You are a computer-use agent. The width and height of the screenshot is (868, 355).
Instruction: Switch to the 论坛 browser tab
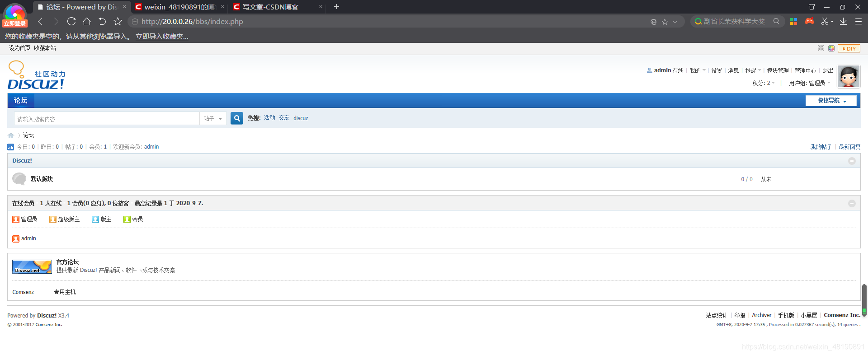pos(82,7)
